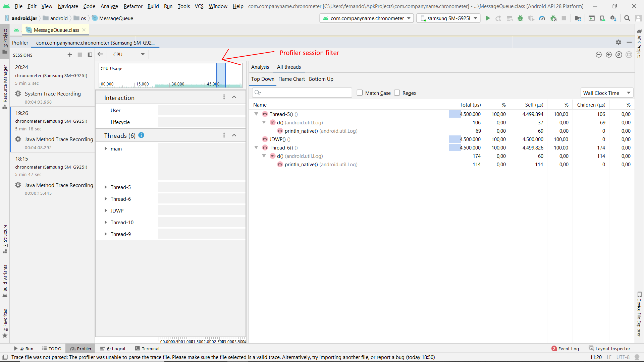This screenshot has height=362, width=644.
Task: Click the Run app toolbar icon
Action: pyautogui.click(x=487, y=18)
